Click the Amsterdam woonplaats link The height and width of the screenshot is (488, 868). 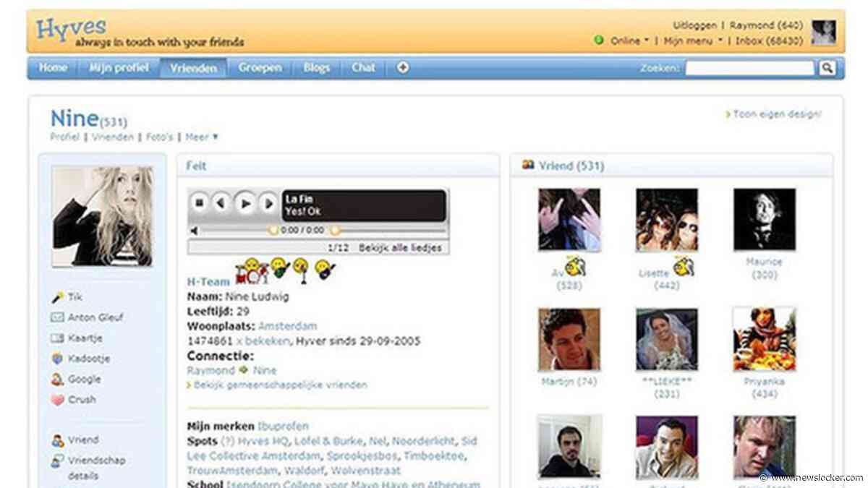click(x=287, y=326)
